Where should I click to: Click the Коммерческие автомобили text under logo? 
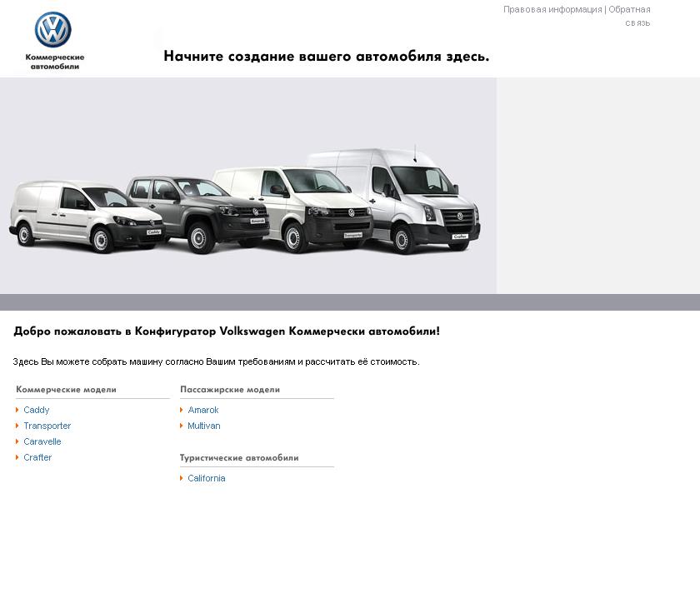tap(54, 62)
